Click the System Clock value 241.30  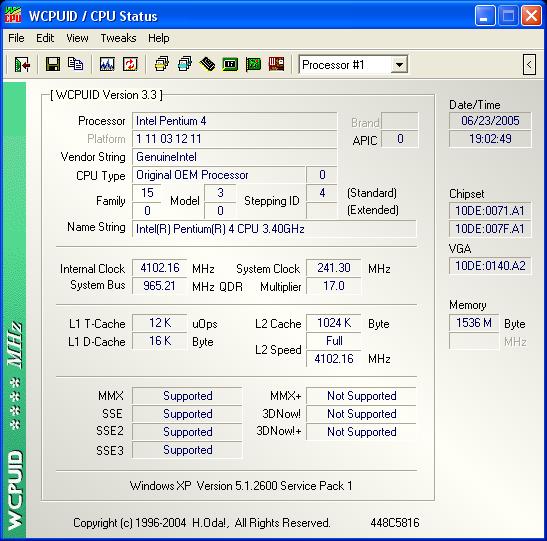(x=334, y=268)
